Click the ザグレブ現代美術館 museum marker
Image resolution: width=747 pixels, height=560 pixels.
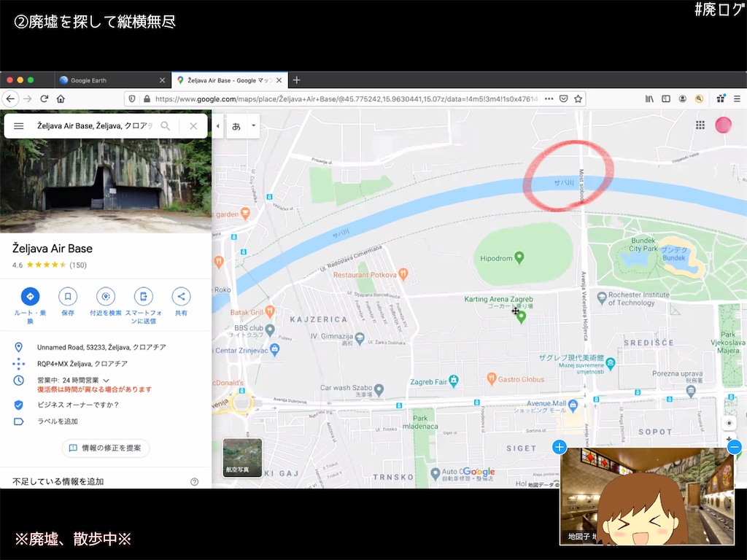click(611, 365)
